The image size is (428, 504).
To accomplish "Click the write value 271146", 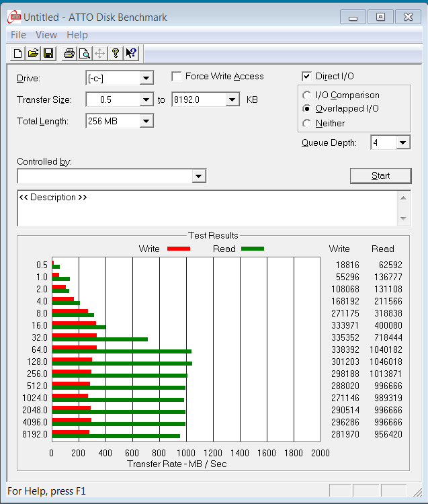I will click(345, 398).
